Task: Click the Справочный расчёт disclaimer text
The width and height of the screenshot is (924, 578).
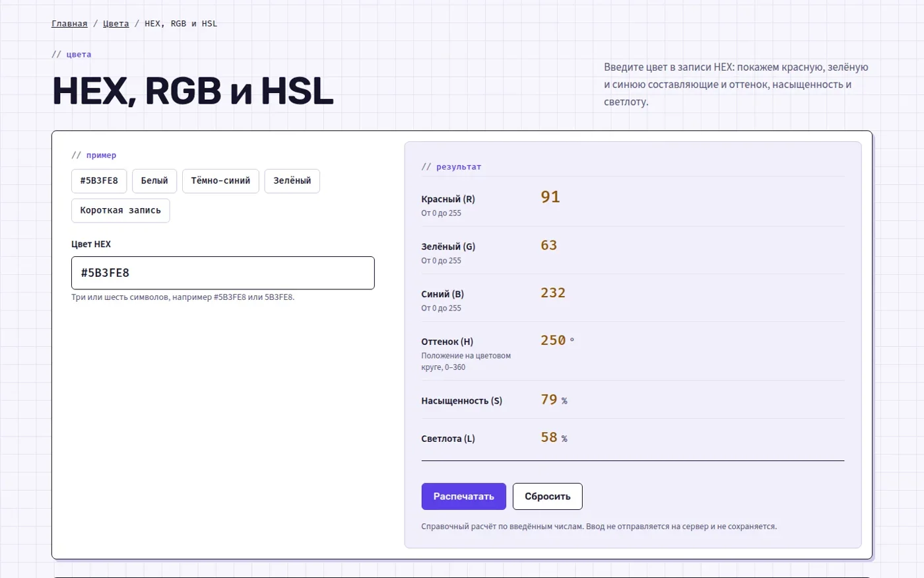Action: tap(599, 526)
